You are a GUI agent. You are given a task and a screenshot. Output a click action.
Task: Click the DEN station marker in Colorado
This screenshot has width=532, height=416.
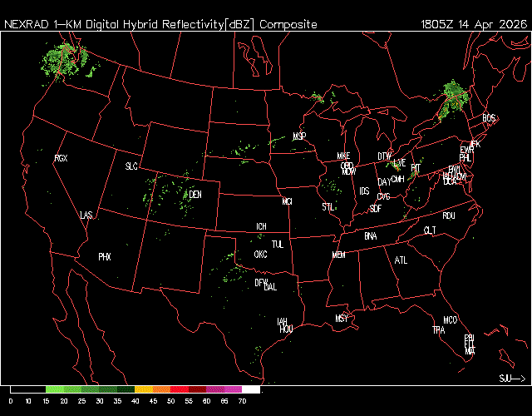(195, 195)
